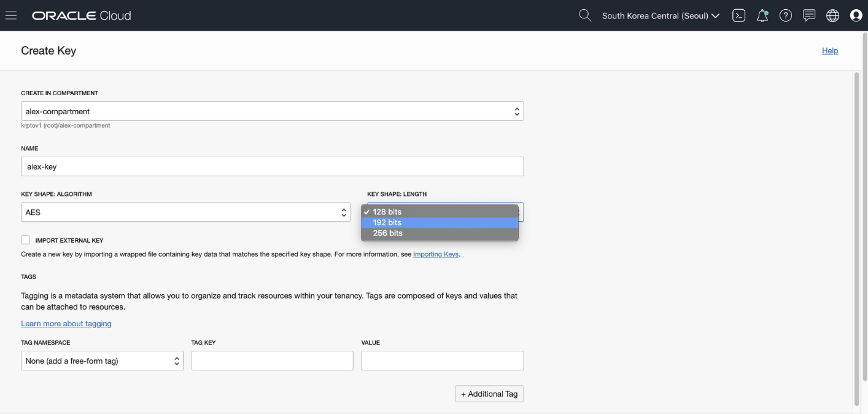
Task: Enable the Import External Key checkbox
Action: tap(26, 240)
